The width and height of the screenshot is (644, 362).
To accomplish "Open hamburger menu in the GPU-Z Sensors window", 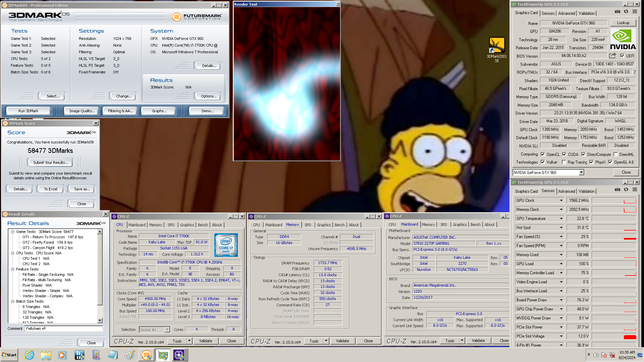I will click(x=635, y=190).
